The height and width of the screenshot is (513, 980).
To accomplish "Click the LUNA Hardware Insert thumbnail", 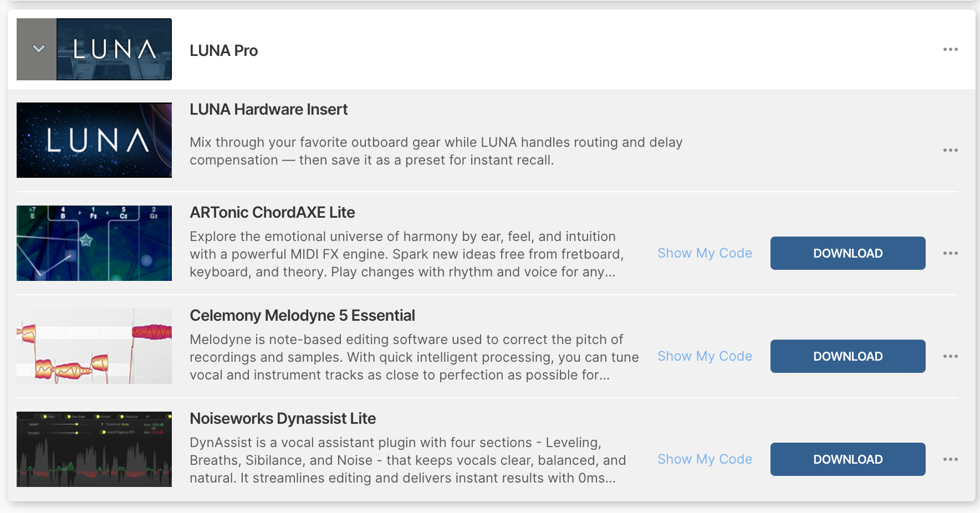I will click(x=94, y=140).
